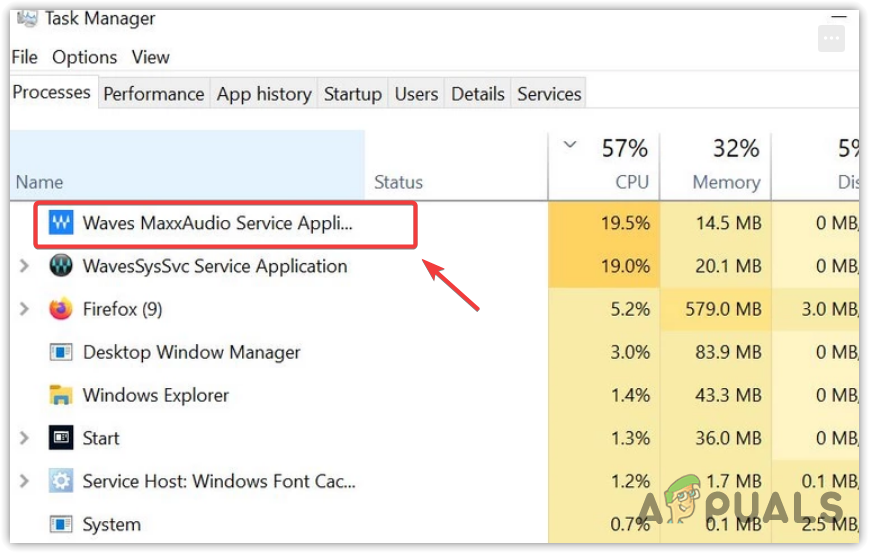Sort processes by the Name column header
Screen dimensions: 869x553
[39, 182]
